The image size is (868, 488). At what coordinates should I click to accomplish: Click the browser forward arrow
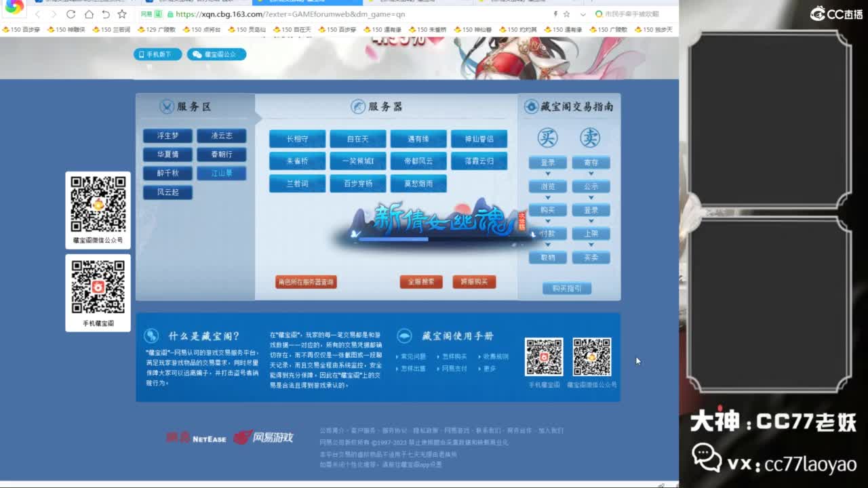pos(54,14)
